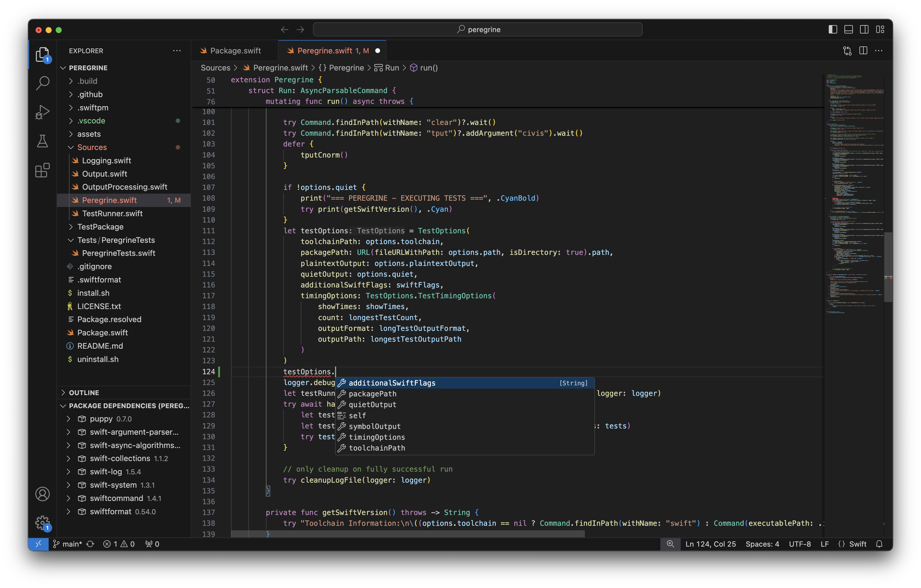This screenshot has width=921, height=588.
Task: Click the Peregrine breadcrumb item
Action: [x=346, y=68]
